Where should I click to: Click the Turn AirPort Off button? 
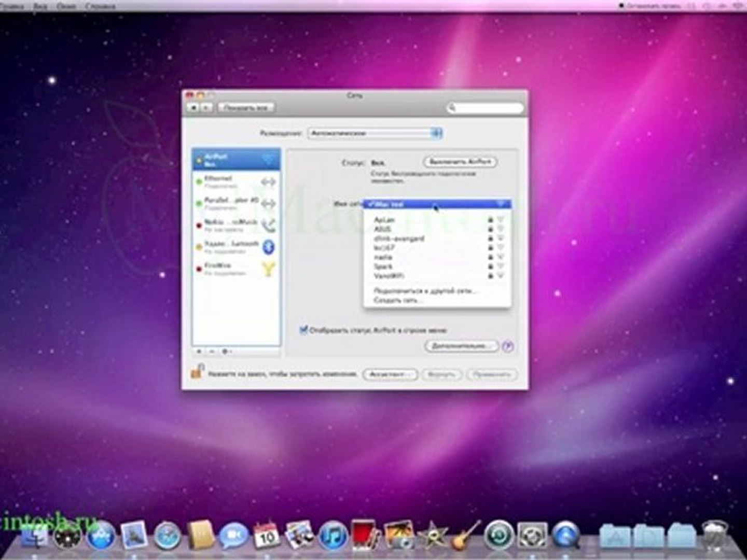[x=460, y=162]
